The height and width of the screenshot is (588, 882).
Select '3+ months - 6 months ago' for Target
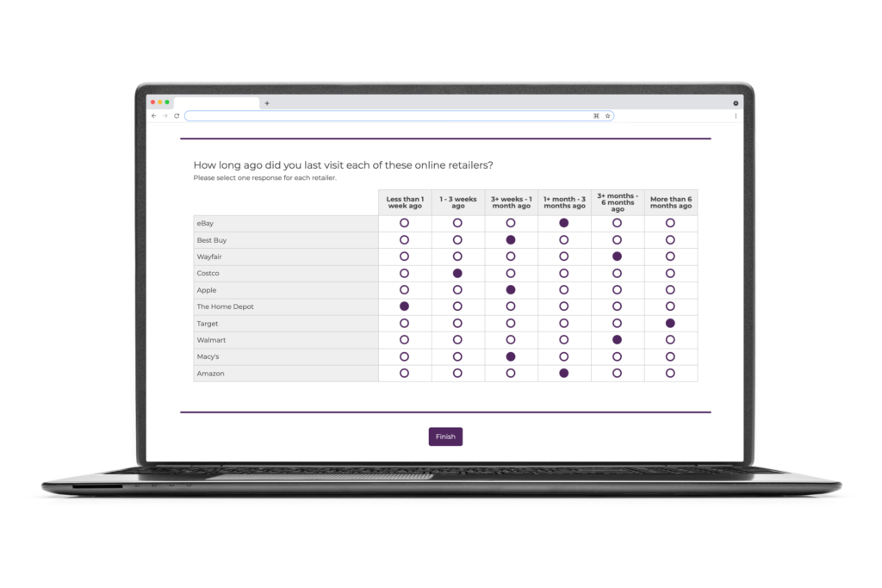tap(617, 323)
